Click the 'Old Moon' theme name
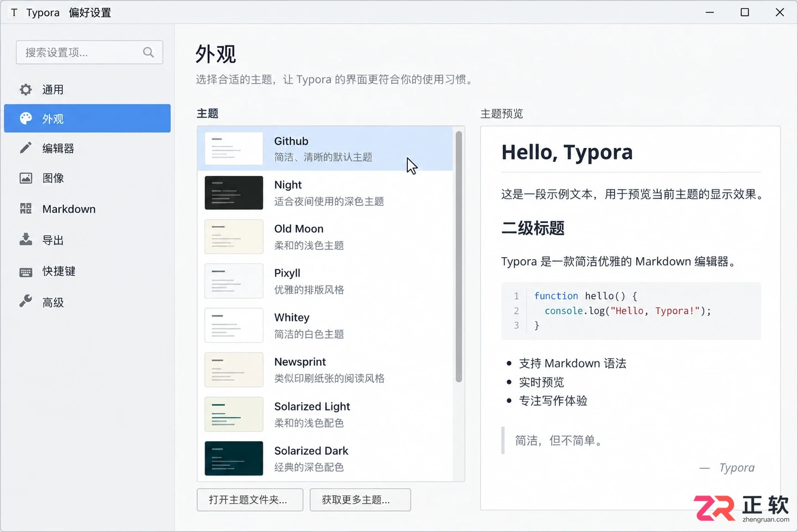 tap(299, 229)
